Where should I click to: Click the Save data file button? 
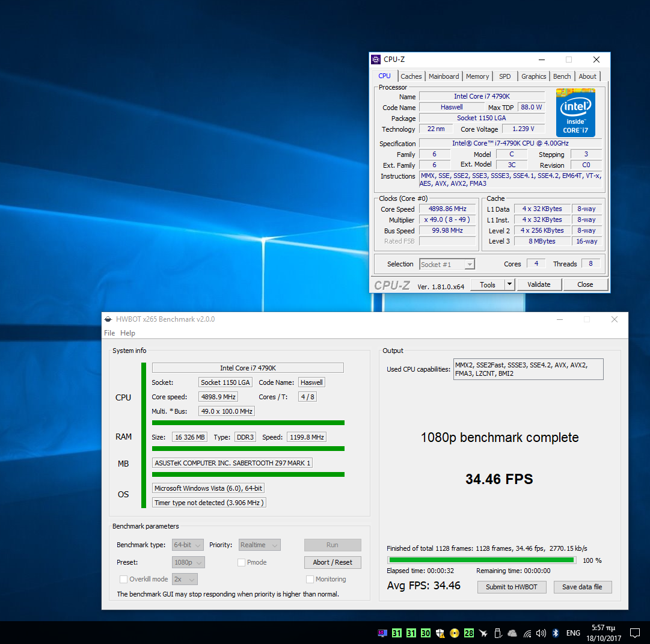click(x=583, y=587)
